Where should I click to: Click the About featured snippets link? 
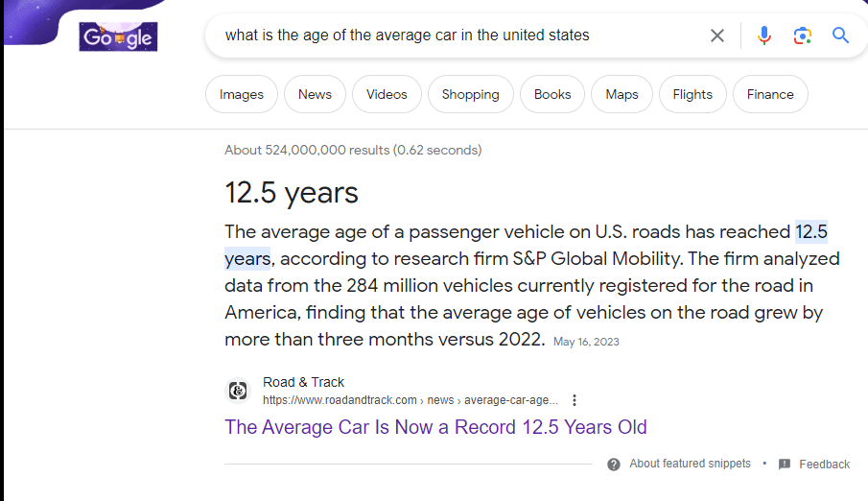(690, 464)
